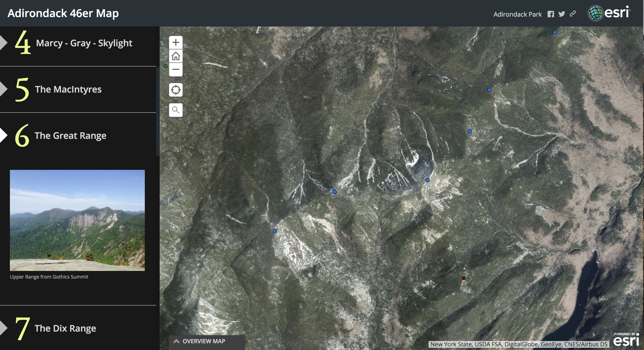The image size is (644, 350).
Task: Zoom out of the map
Action: click(x=176, y=69)
